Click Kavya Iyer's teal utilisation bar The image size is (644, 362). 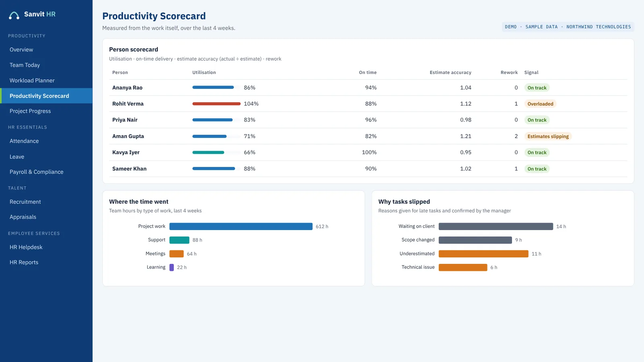click(208, 152)
